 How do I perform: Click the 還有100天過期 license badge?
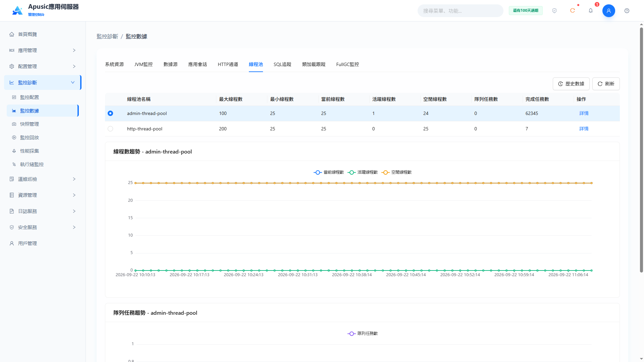tap(526, 11)
